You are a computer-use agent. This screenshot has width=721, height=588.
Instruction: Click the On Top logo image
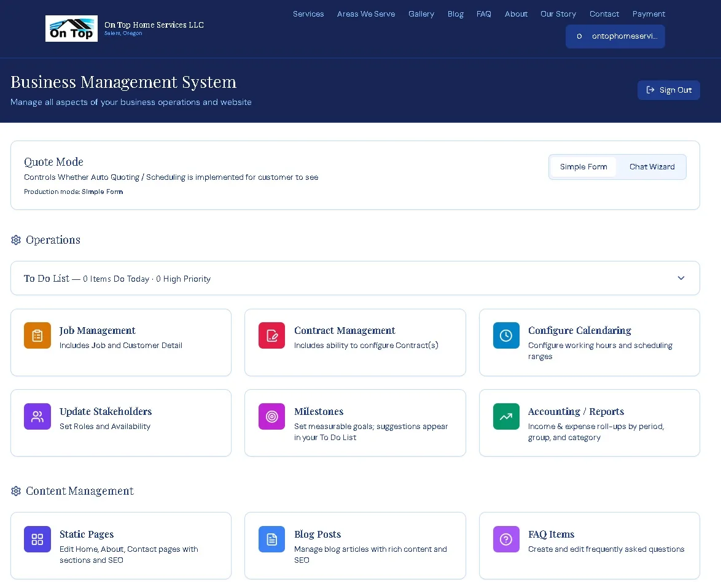click(71, 28)
